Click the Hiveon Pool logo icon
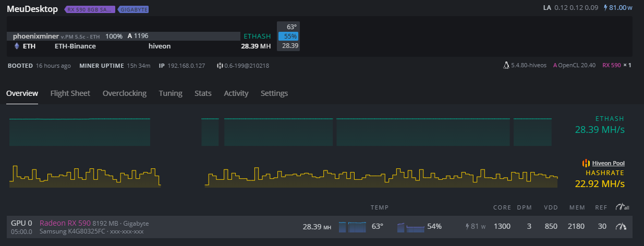The height and width of the screenshot is (246, 644). (586, 163)
